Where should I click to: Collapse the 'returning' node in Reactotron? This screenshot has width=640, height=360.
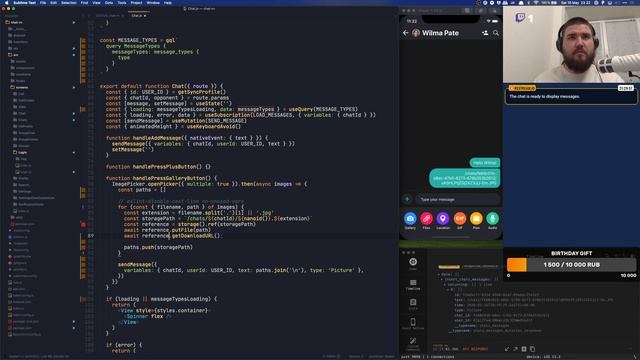445,284
